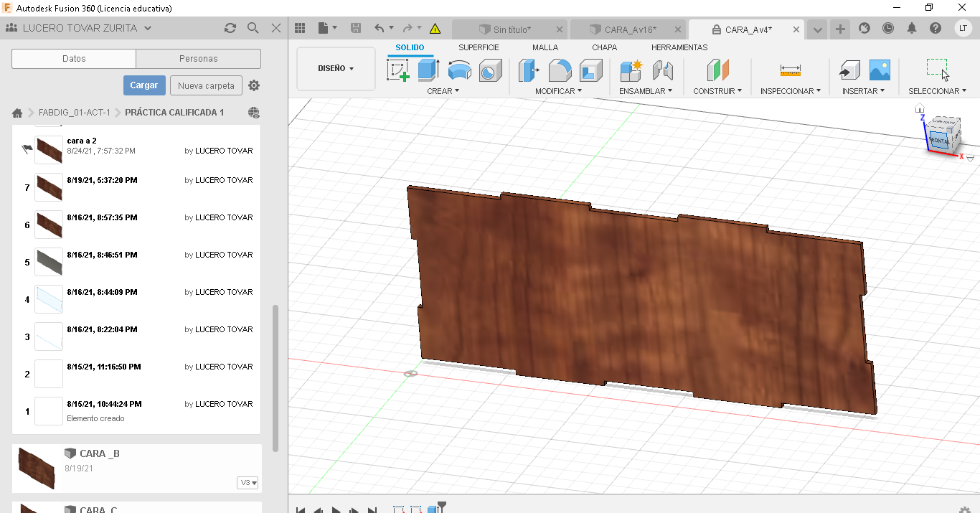
Task: Open the Help question mark menu
Action: coord(936,28)
